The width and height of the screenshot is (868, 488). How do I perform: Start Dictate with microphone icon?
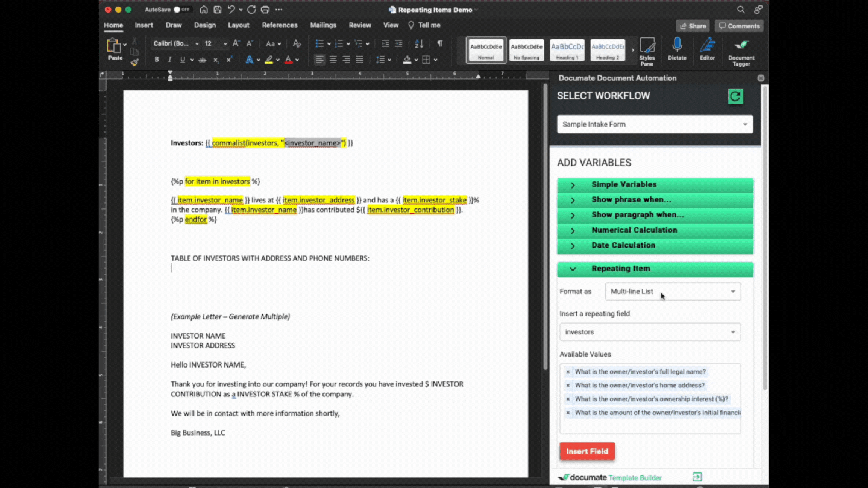[x=677, y=49]
